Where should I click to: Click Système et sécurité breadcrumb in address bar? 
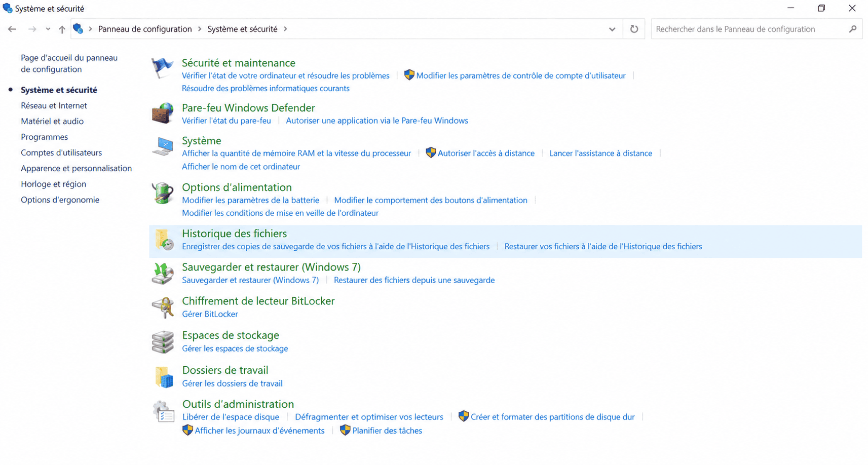pos(242,29)
